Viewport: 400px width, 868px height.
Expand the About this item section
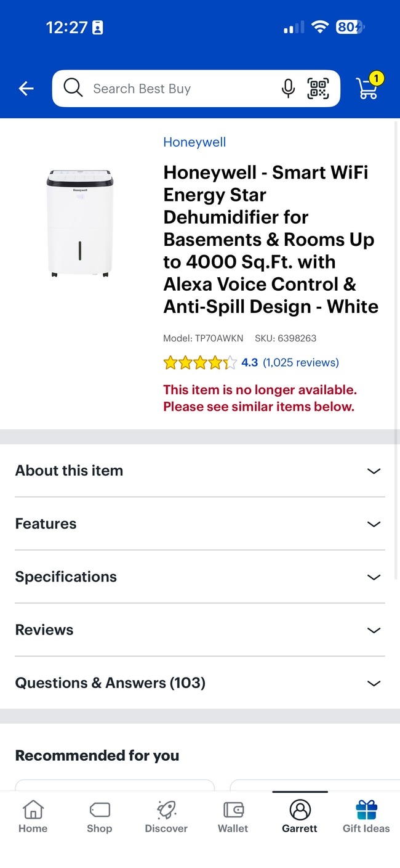coord(200,471)
